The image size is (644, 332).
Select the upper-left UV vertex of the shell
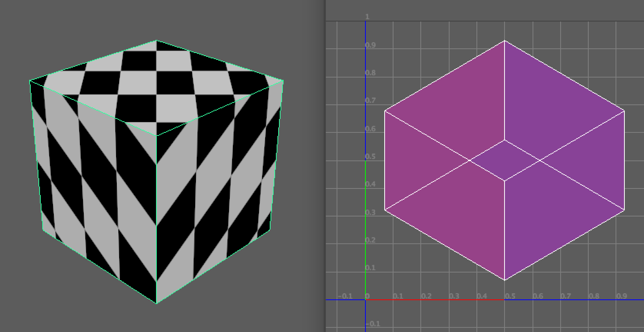(x=385, y=111)
